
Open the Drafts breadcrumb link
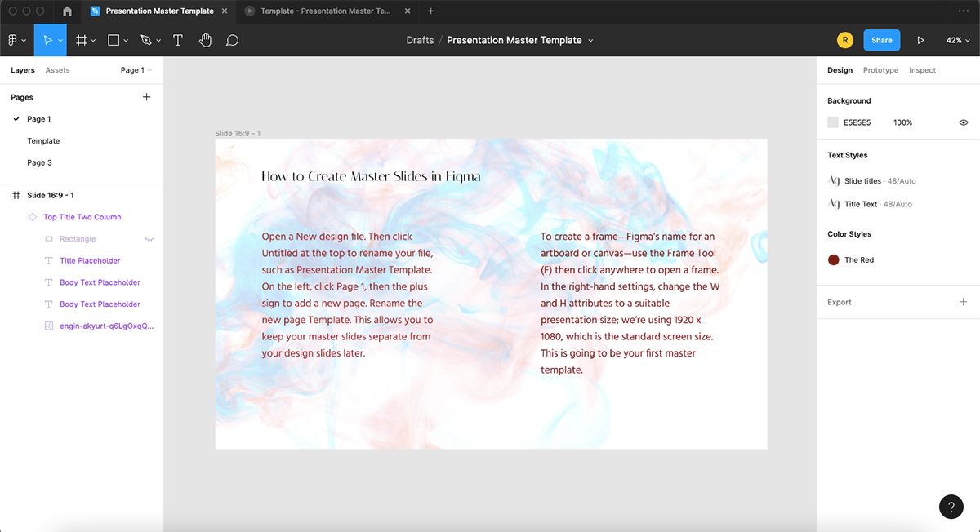point(420,39)
